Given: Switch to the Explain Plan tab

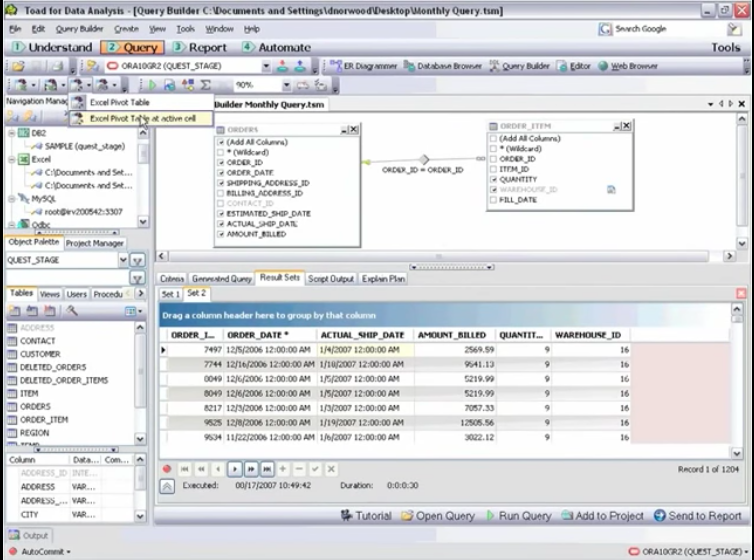Looking at the screenshot, I should (383, 279).
